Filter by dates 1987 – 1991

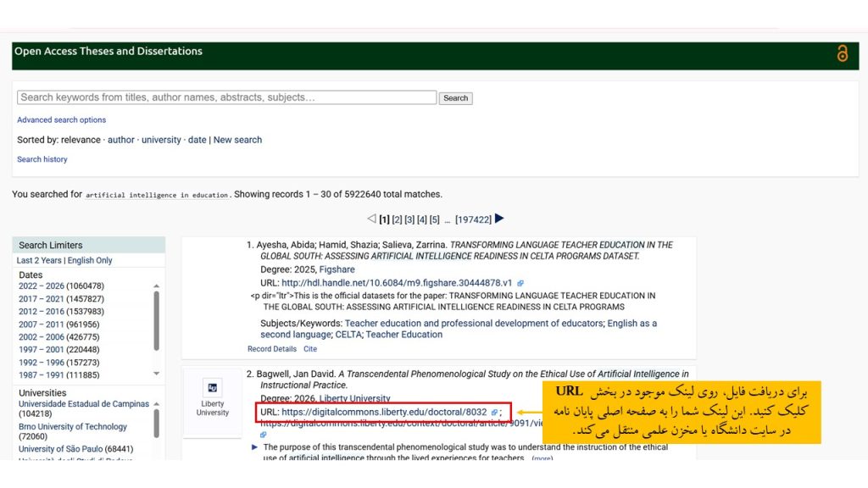42,375
